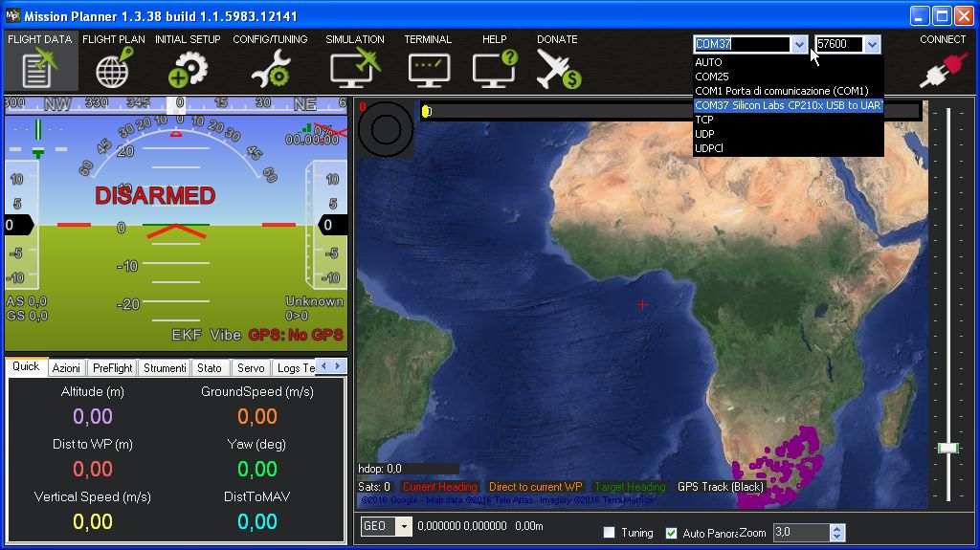
Task: Click the yellow marker on the top map progress bar
Action: tap(426, 111)
